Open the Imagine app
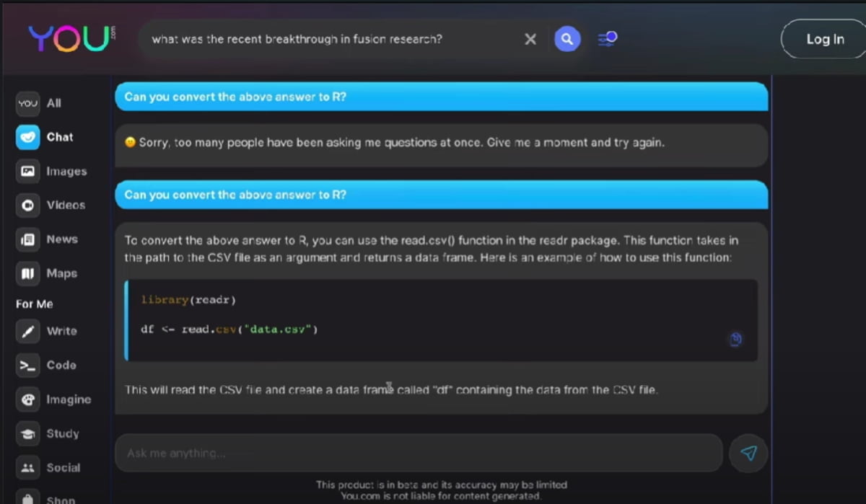The height and width of the screenshot is (504, 866). coord(28,399)
